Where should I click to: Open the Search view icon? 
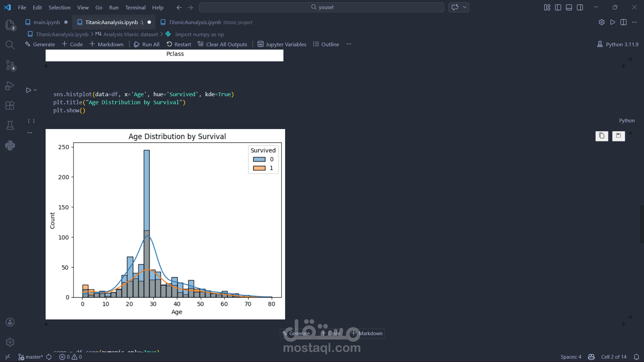click(x=10, y=45)
